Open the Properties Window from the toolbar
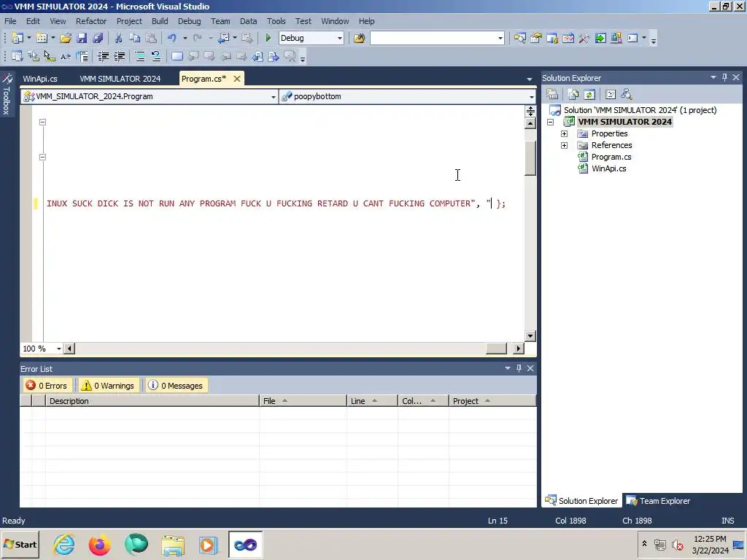This screenshot has height=560, width=747. [536, 38]
